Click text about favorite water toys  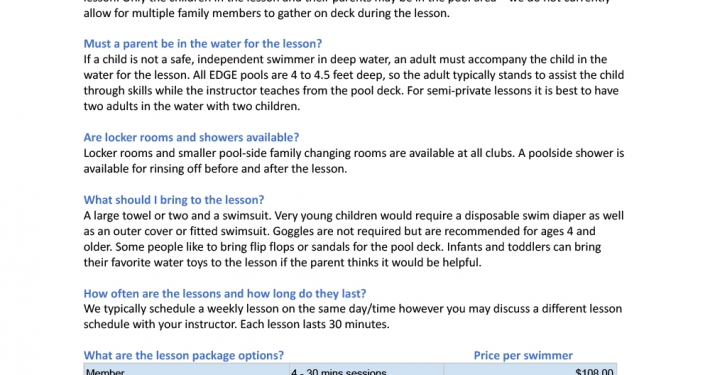pos(283,262)
